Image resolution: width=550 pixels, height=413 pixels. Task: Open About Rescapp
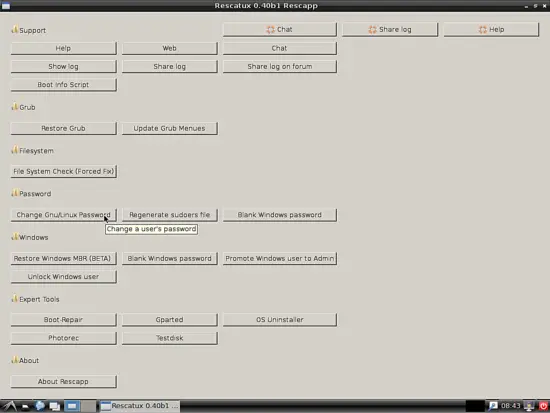tap(63, 381)
